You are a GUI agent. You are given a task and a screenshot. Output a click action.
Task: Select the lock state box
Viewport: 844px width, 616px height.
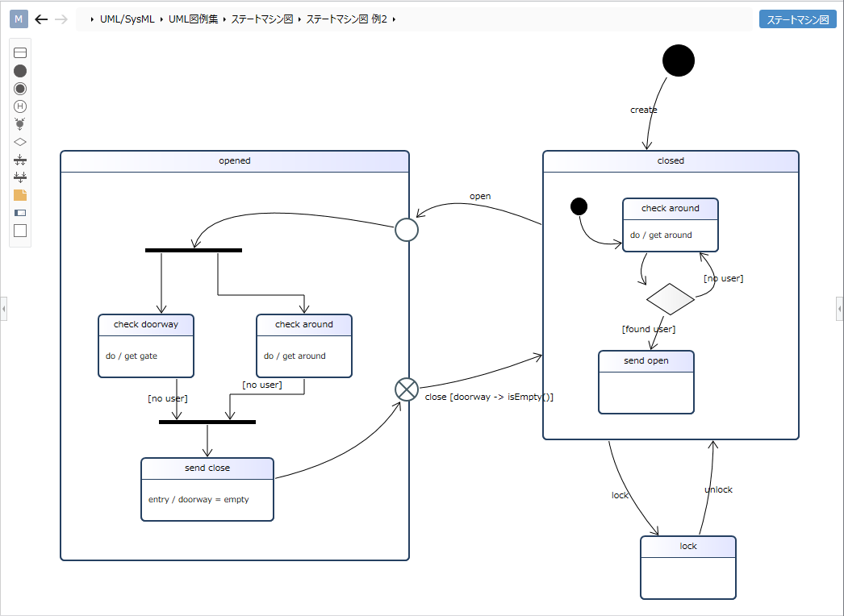coord(688,568)
